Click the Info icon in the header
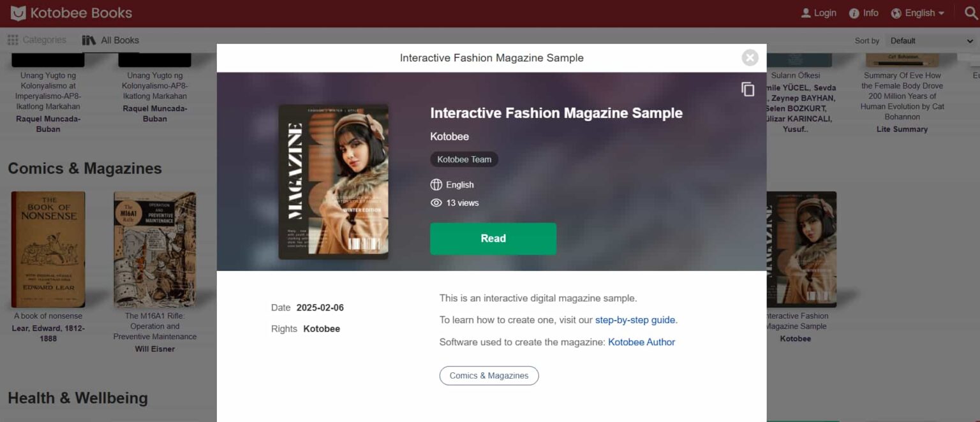The height and width of the screenshot is (422, 980). (856, 12)
